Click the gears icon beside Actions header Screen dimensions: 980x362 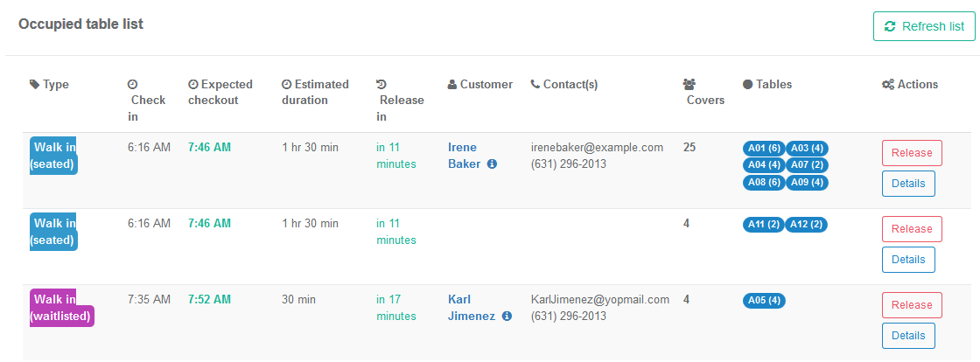coord(888,84)
